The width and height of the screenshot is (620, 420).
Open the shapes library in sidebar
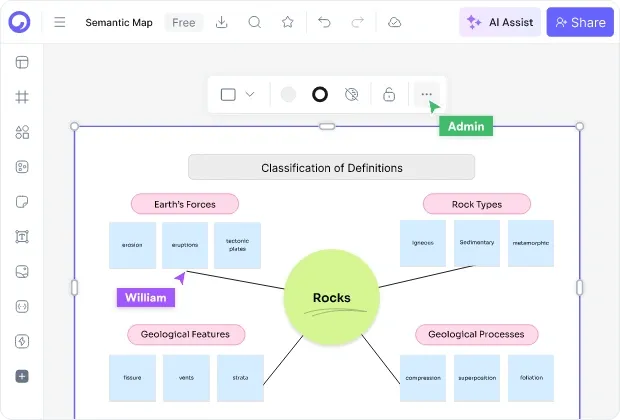click(x=22, y=132)
